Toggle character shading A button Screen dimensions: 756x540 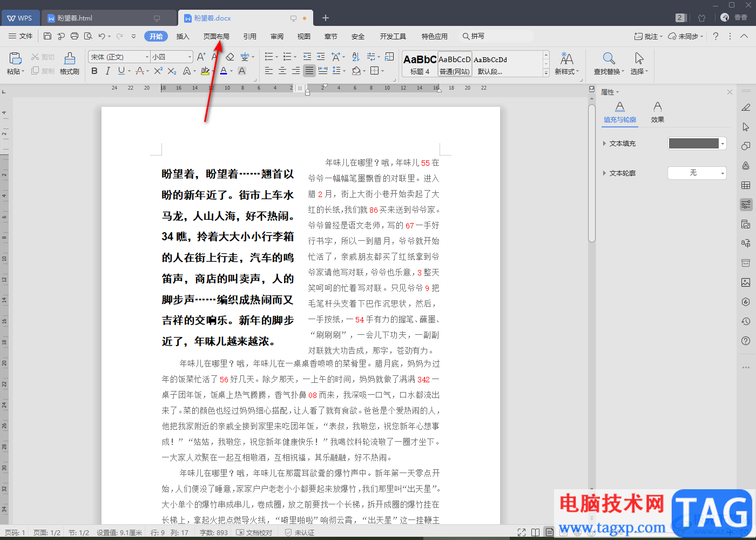242,71
